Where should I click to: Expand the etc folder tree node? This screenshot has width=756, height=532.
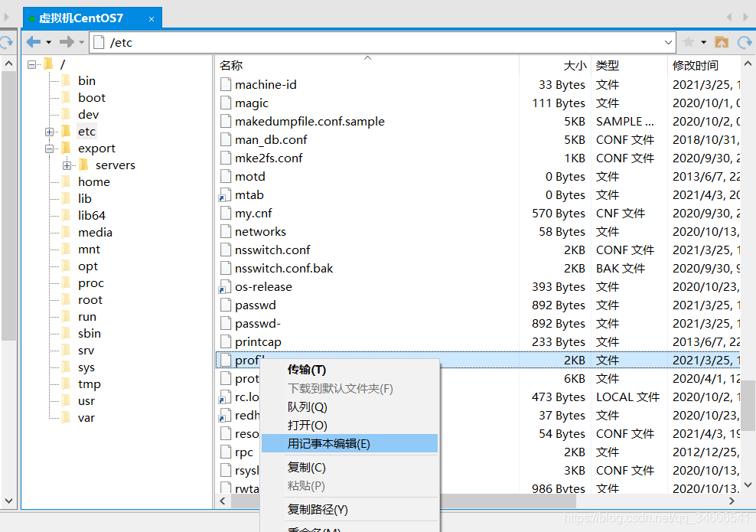pyautogui.click(x=49, y=132)
